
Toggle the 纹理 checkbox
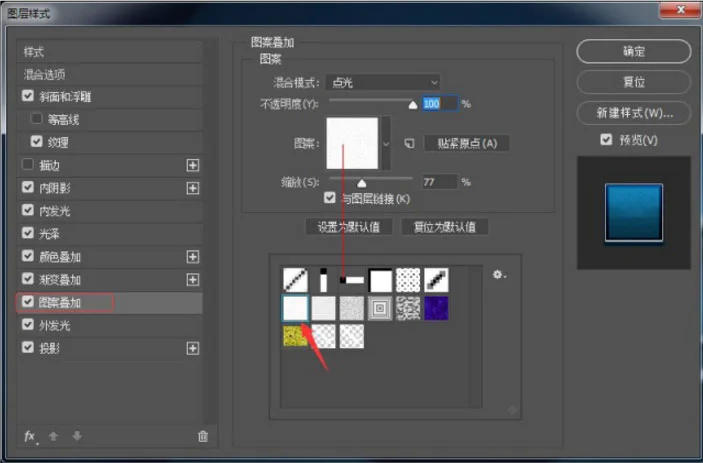tap(36, 142)
